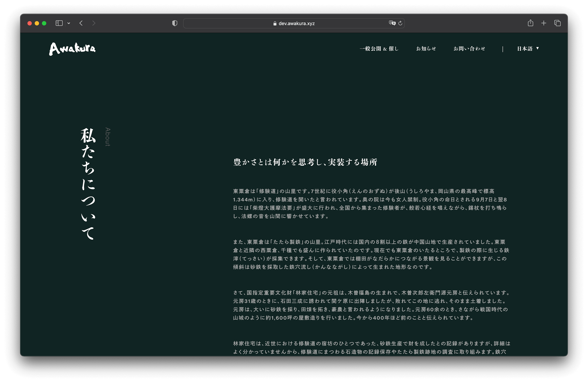Open the sidebar options chevron
This screenshot has height=383, width=588.
point(69,23)
